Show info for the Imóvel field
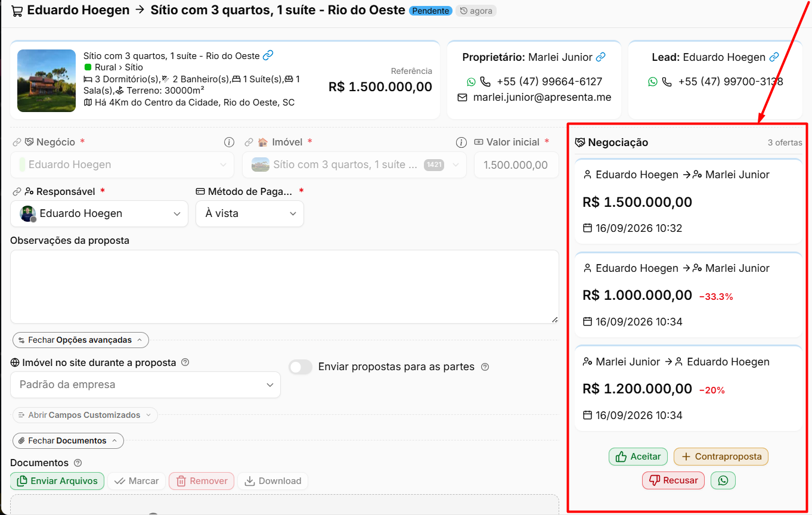This screenshot has height=515, width=812. pos(461,142)
